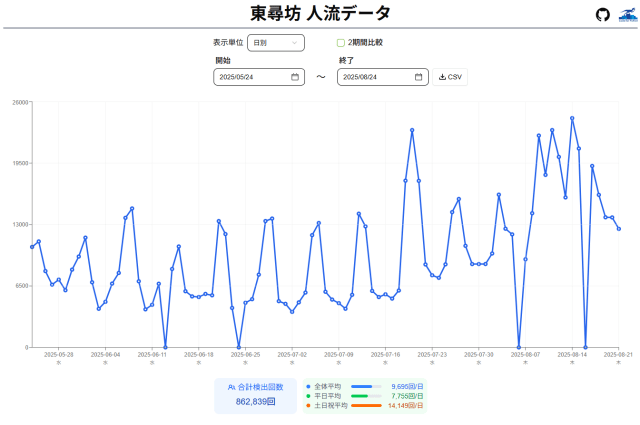Screen dimensions: 640x425
Task: Click the 2025-08-14 x-axis label
Action: 572,355
